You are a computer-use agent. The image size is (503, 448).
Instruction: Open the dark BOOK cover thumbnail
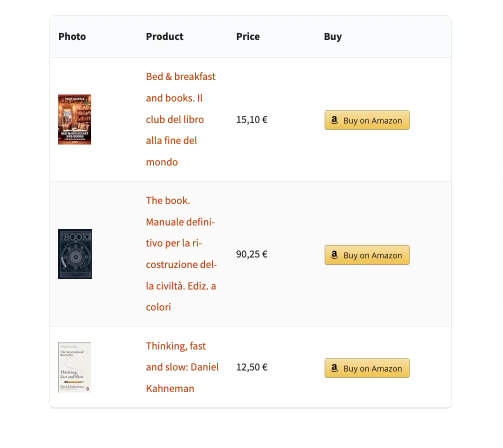coord(75,254)
